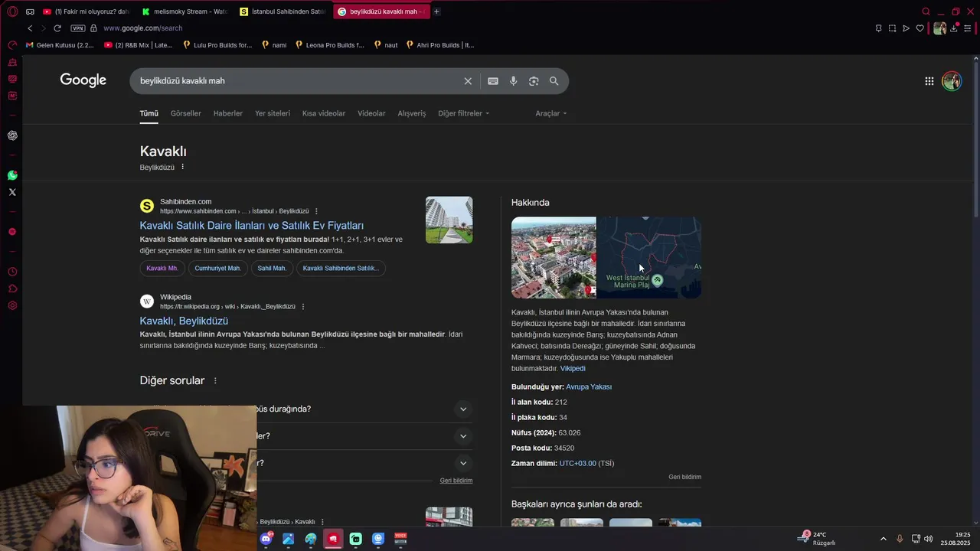The width and height of the screenshot is (980, 551).
Task: Open the player play icon in toolbar
Action: (906, 28)
